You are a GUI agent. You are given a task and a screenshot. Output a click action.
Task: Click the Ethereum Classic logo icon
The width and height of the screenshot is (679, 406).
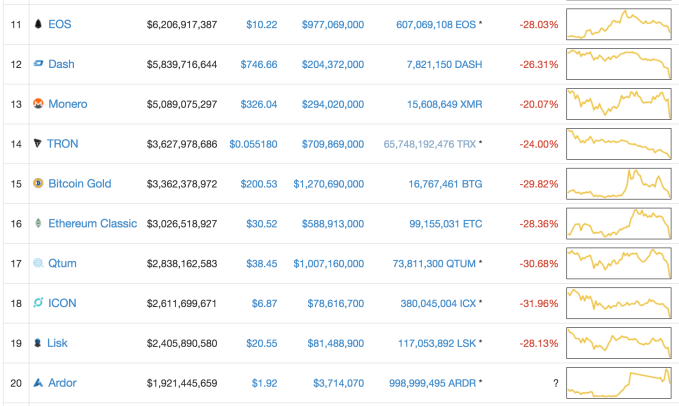38,223
